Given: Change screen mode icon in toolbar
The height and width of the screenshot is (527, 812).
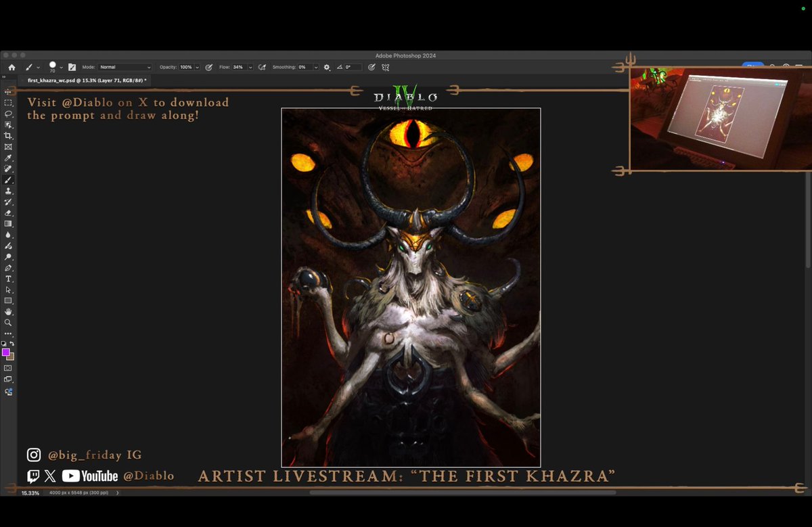Looking at the screenshot, I should click(8, 380).
